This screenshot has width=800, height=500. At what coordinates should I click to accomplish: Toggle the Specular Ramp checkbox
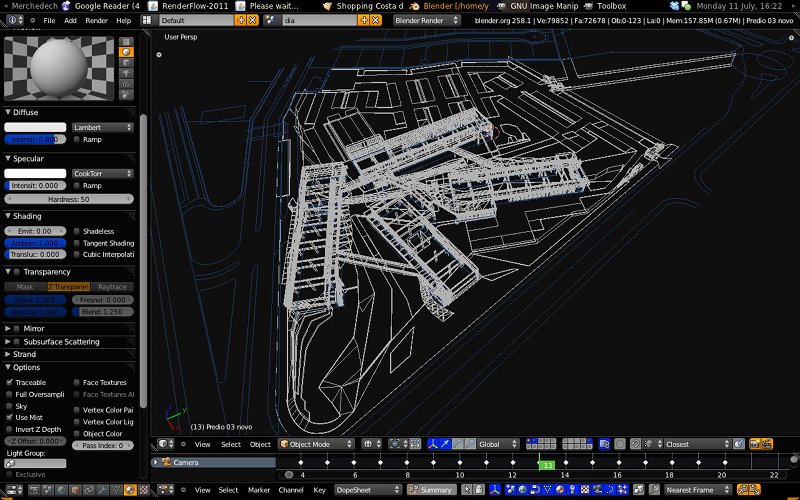77,186
